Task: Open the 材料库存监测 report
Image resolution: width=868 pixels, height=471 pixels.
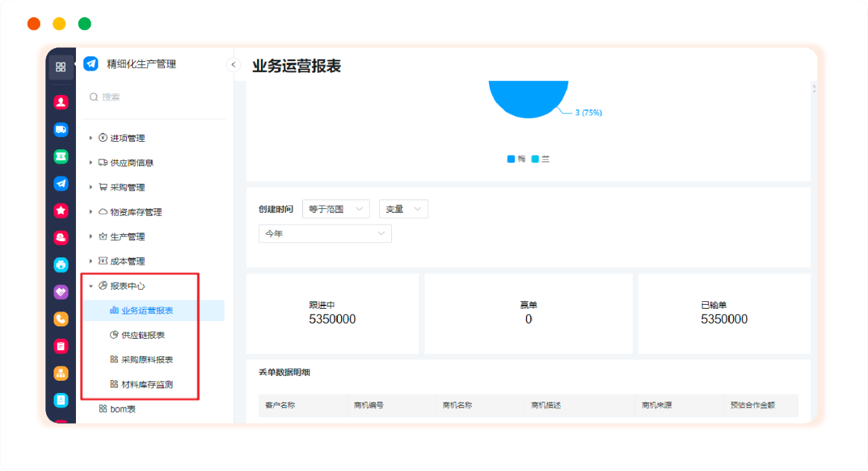Action: coord(146,384)
